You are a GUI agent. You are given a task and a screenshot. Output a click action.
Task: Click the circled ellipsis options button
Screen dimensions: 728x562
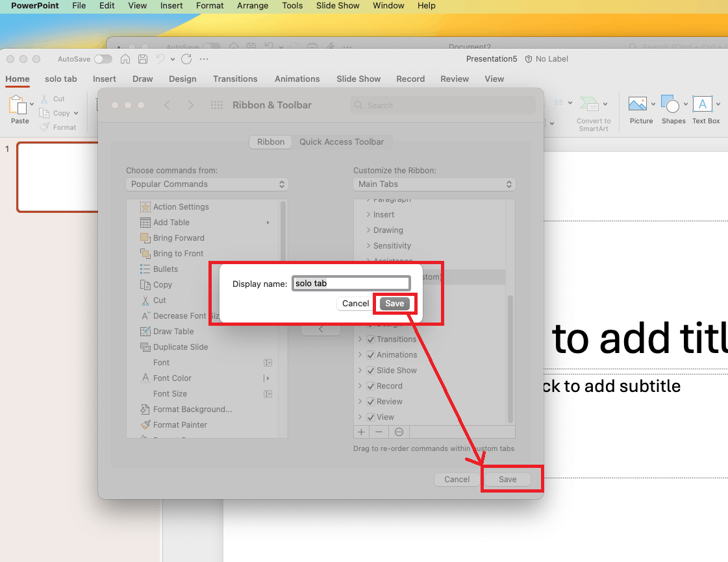399,432
